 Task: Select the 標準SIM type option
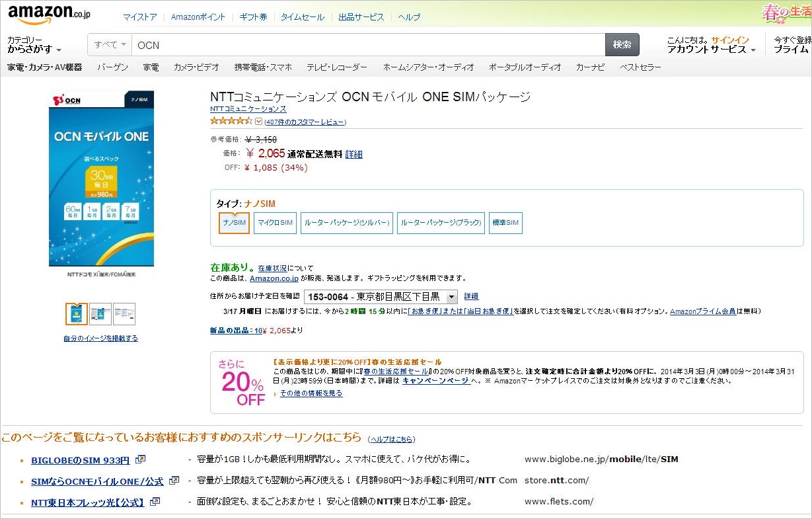click(x=505, y=223)
